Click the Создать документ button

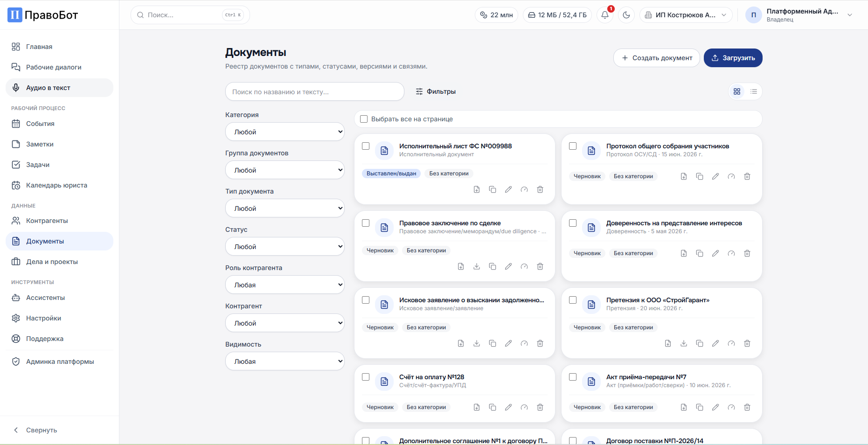657,58
